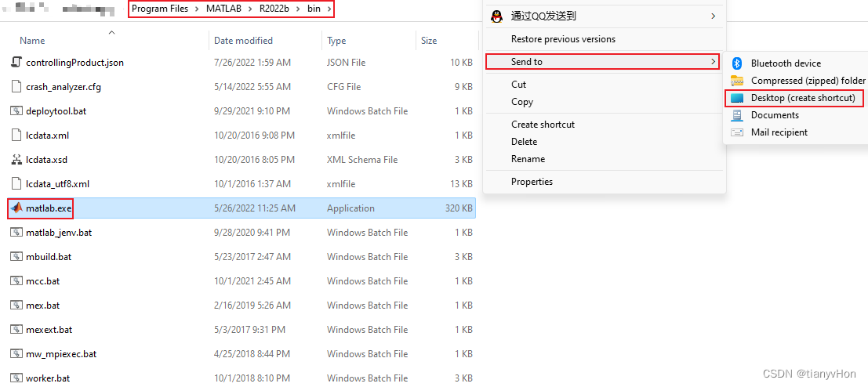Screen dimensions: 868x387
Task: Click chevron after Program Files in address bar
Action: coord(197,9)
